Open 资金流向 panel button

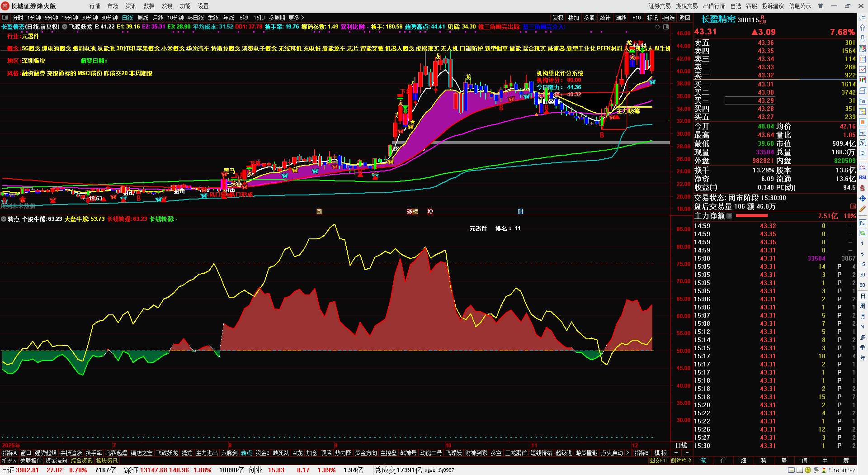click(x=57, y=461)
